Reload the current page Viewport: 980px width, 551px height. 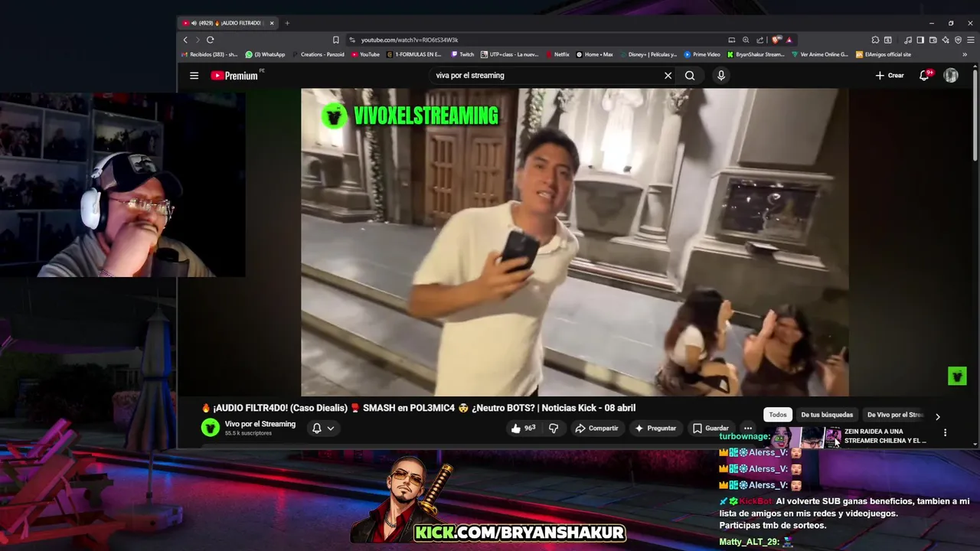(210, 40)
